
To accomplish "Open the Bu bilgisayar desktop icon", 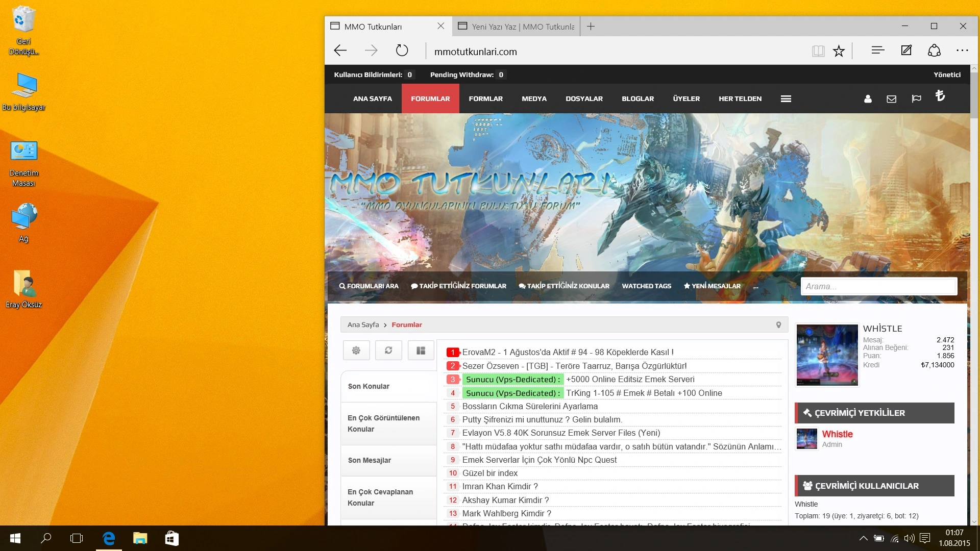I will [x=23, y=92].
